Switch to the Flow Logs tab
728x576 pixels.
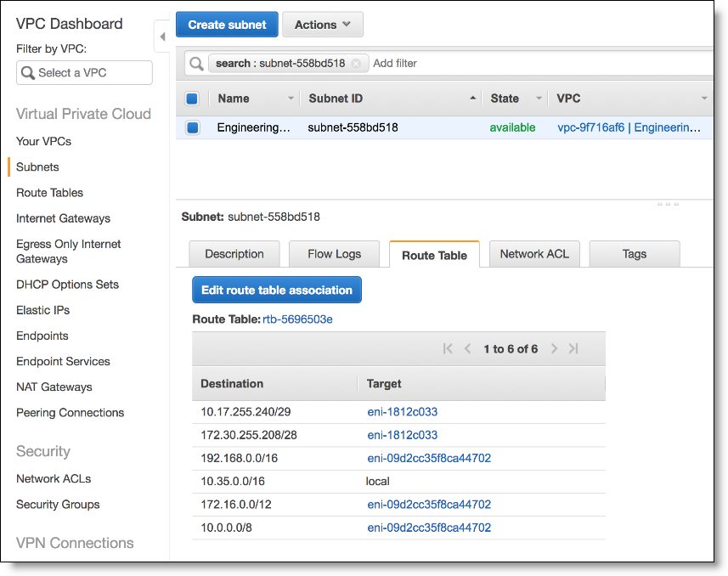pyautogui.click(x=335, y=254)
